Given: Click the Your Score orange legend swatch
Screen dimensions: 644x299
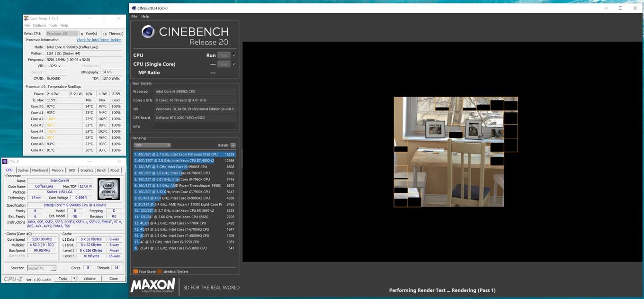Looking at the screenshot, I should pyautogui.click(x=135, y=272).
